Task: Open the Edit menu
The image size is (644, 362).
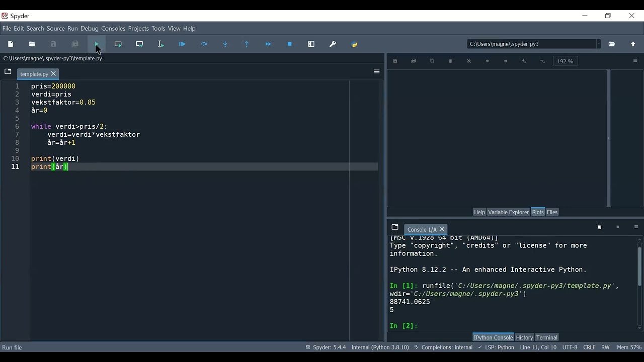Action: [19, 29]
